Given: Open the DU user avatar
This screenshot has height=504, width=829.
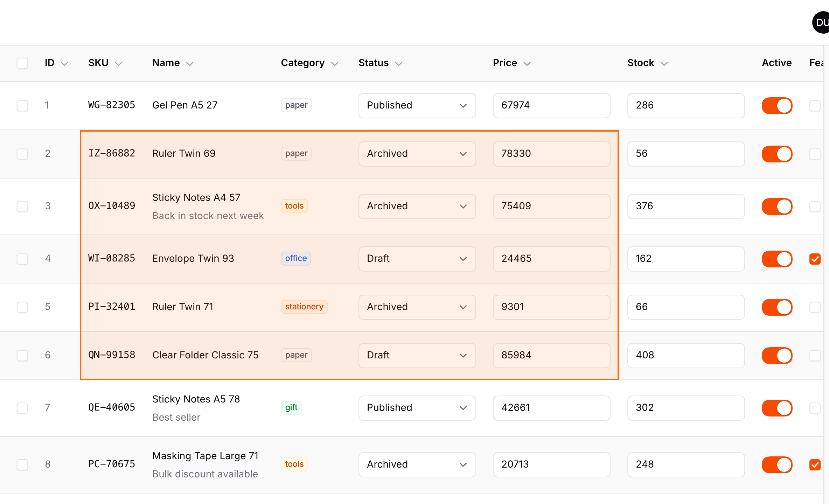Looking at the screenshot, I should point(821,22).
